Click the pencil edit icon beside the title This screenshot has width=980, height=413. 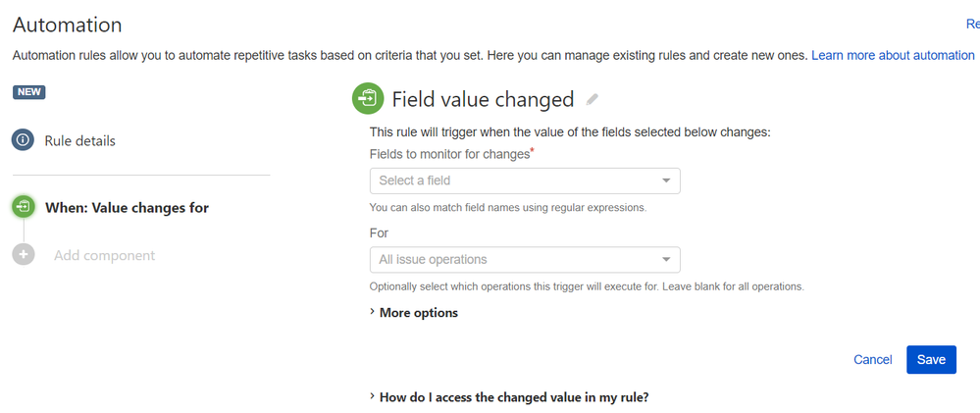(592, 99)
